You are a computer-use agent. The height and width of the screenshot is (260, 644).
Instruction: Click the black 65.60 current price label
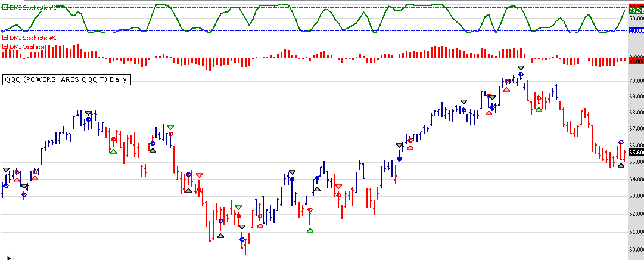point(636,152)
